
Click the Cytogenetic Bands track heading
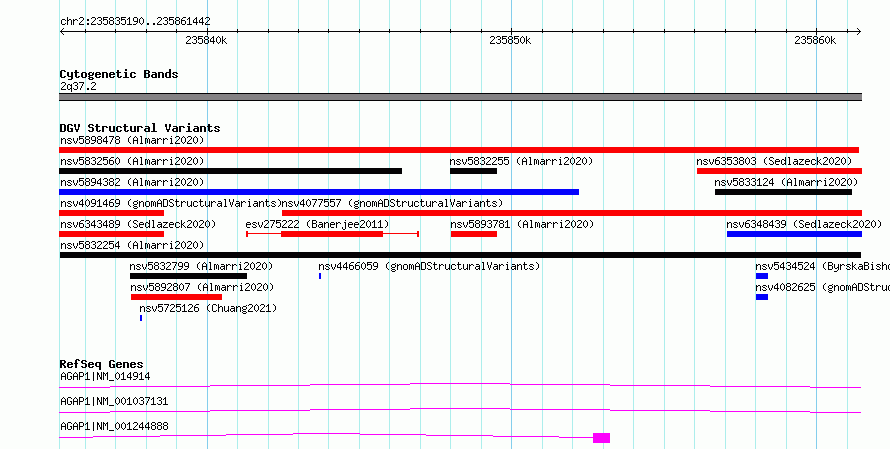(x=119, y=74)
